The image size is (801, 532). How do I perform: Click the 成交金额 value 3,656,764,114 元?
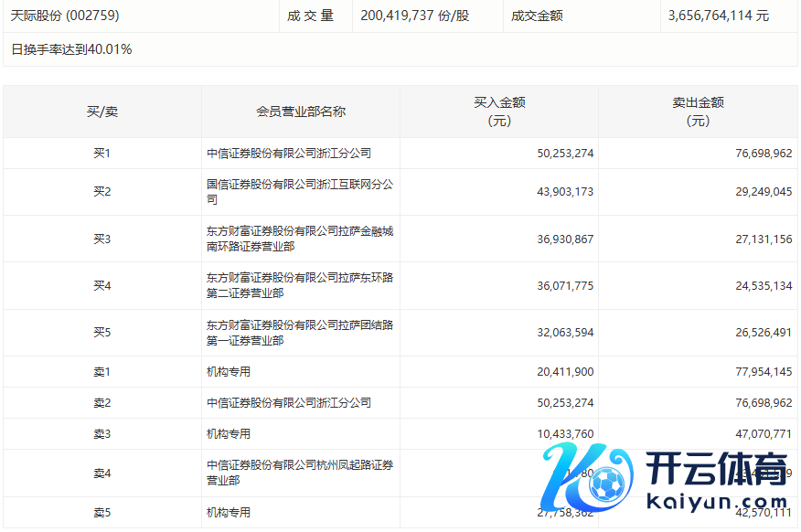(719, 16)
